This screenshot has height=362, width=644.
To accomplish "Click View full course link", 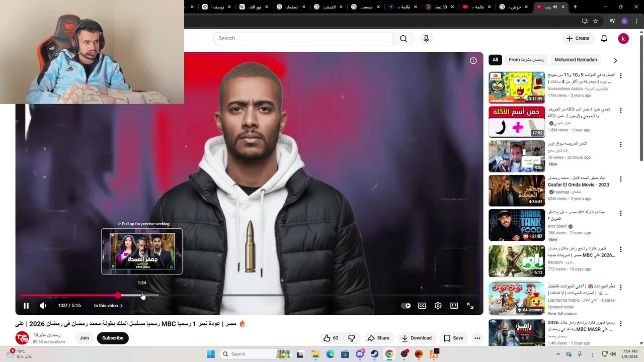I will (562, 314).
